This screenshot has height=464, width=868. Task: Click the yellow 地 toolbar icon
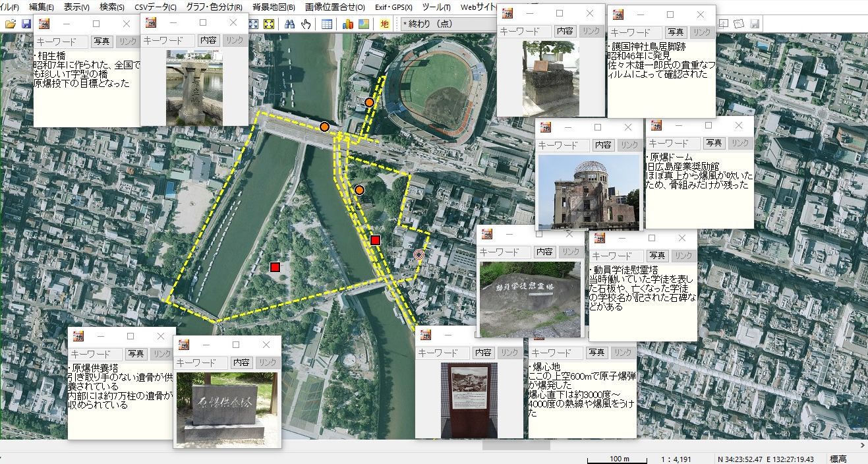click(x=386, y=24)
